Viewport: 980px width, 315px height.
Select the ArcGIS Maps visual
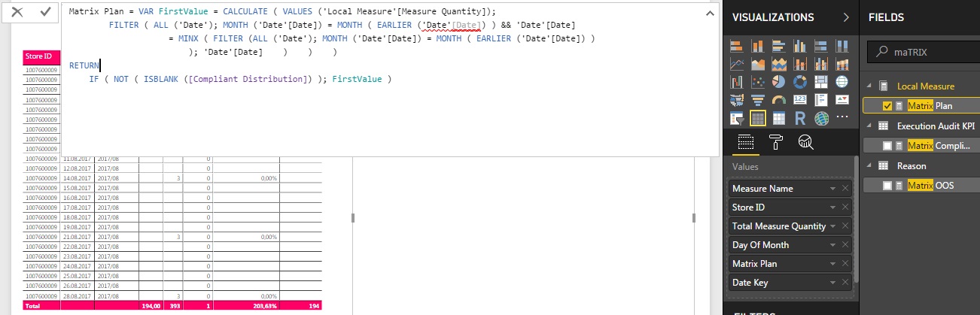pyautogui.click(x=821, y=118)
